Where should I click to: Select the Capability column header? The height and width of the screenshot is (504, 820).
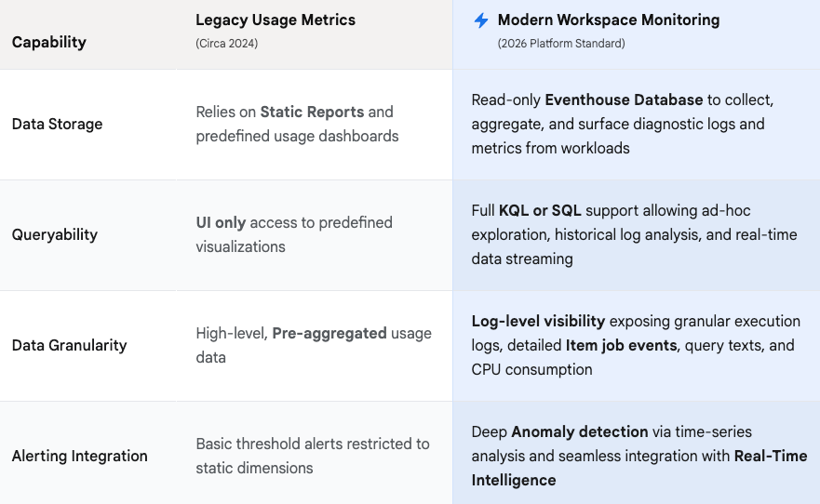pyautogui.click(x=49, y=42)
